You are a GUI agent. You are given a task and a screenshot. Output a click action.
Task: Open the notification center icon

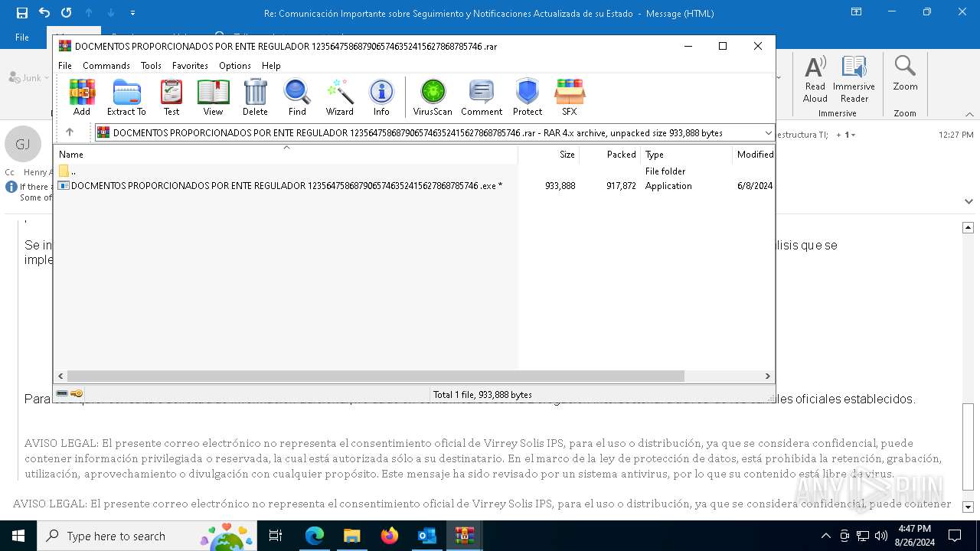pyautogui.click(x=955, y=536)
